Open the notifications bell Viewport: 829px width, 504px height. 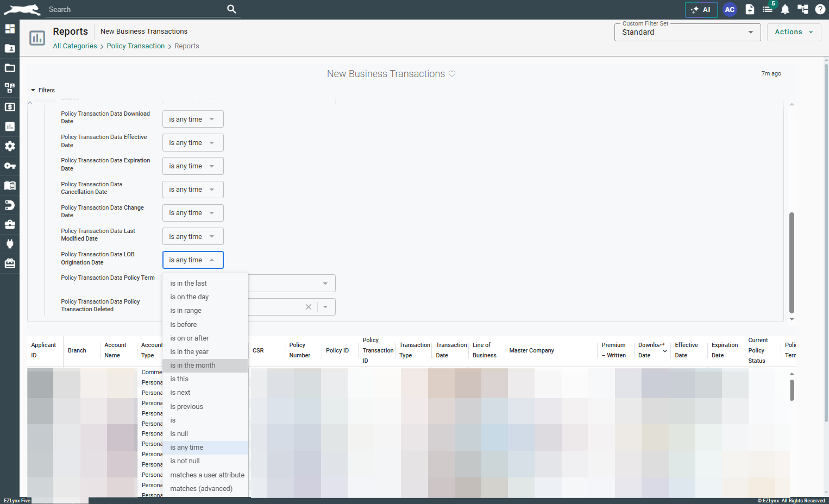pos(785,9)
